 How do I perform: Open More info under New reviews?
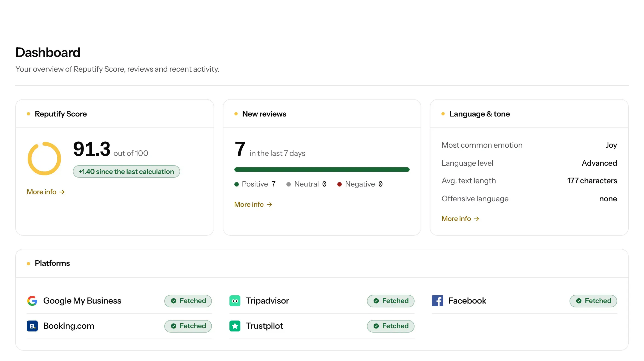253,205
